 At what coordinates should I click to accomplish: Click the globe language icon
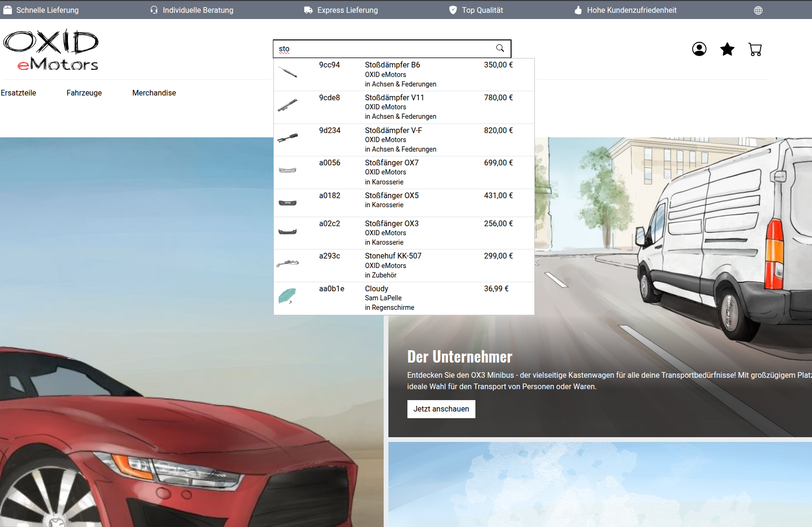[x=758, y=10]
